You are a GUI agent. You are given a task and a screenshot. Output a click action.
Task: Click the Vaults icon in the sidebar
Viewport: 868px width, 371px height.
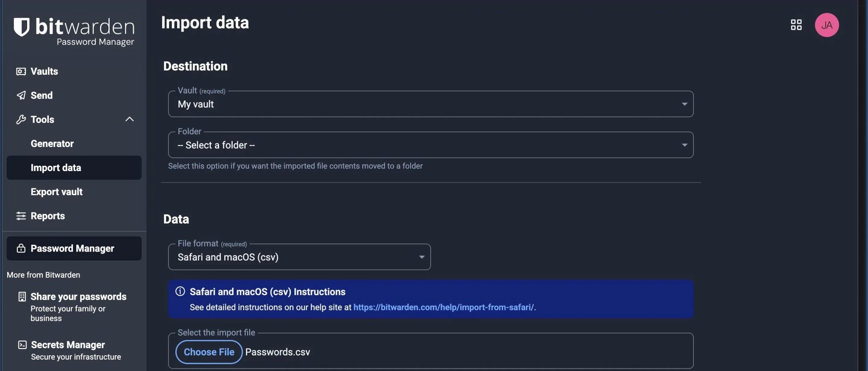(x=21, y=71)
